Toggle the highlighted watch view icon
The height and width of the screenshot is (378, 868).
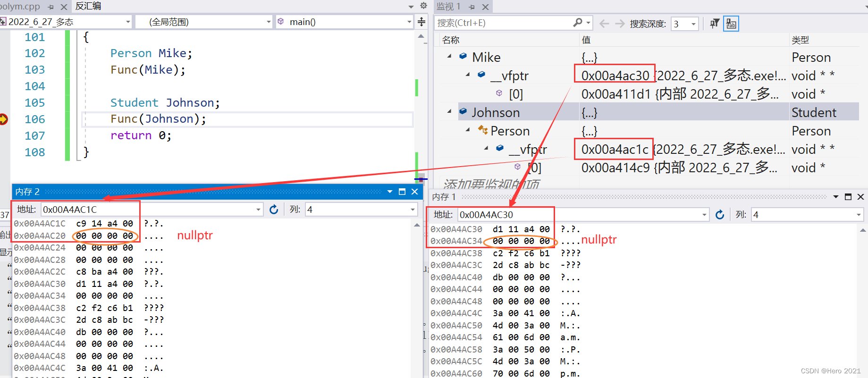pos(731,24)
